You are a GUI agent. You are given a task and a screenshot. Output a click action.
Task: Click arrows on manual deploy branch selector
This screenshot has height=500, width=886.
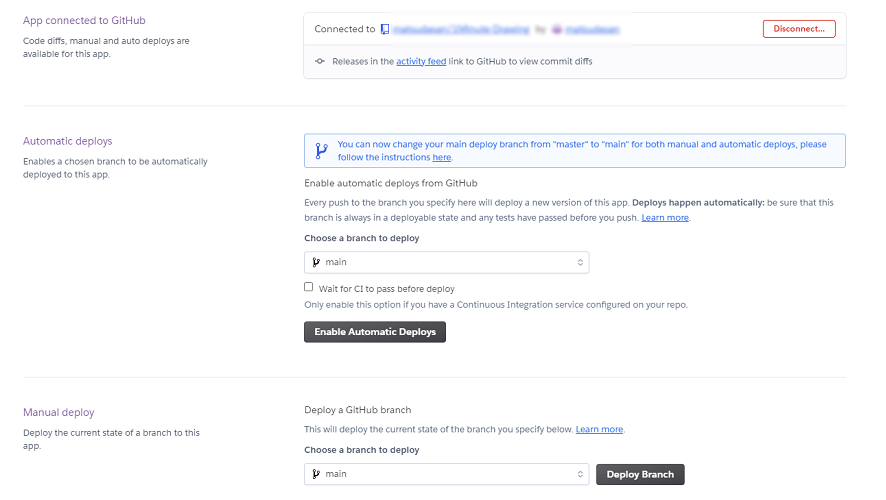tap(580, 474)
